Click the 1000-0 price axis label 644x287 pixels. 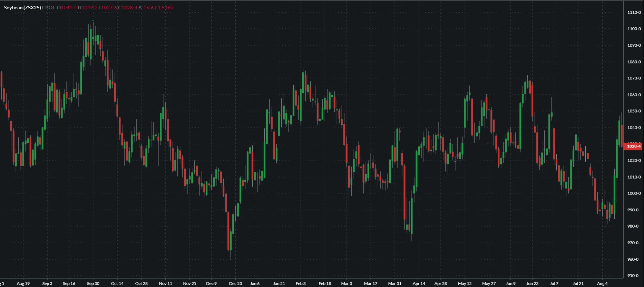click(x=634, y=193)
